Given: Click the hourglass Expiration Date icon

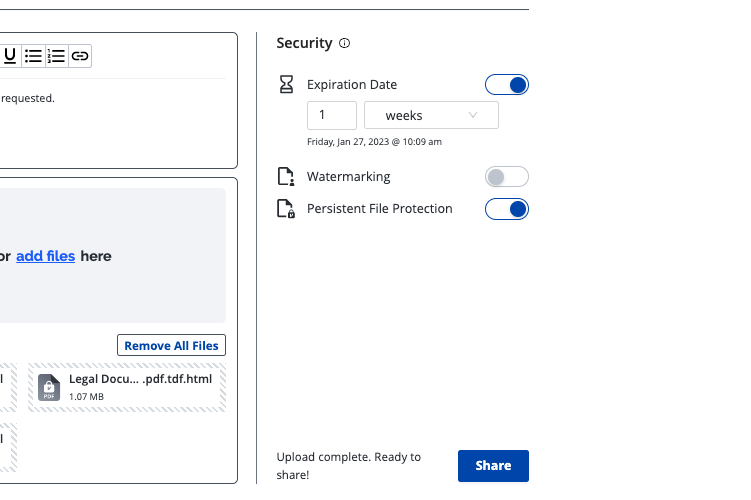Looking at the screenshot, I should coord(286,85).
